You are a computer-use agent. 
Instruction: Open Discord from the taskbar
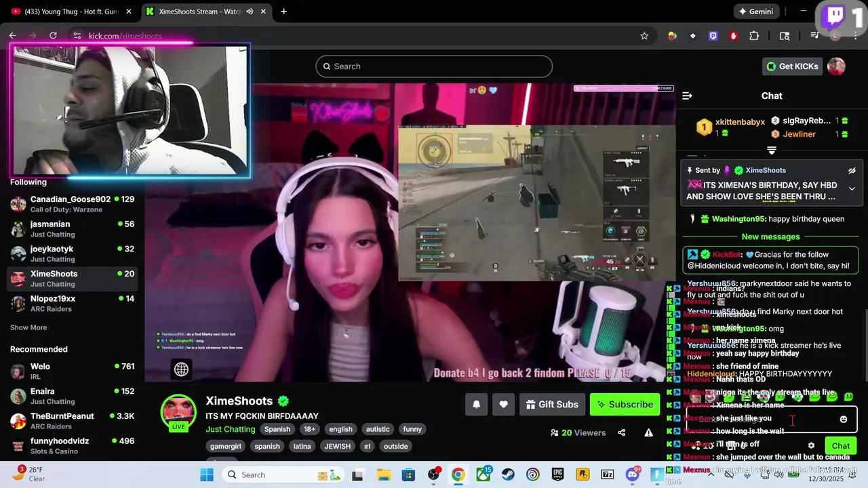tap(633, 474)
